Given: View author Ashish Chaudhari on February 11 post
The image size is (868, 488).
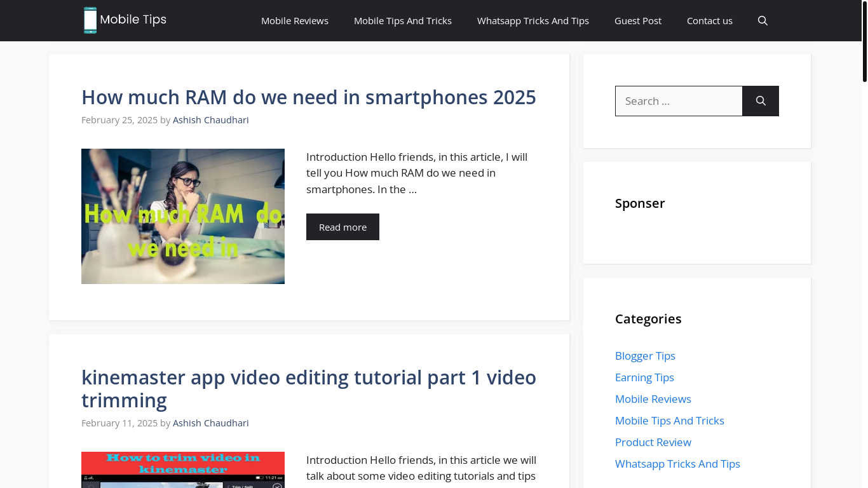Looking at the screenshot, I should point(211,423).
